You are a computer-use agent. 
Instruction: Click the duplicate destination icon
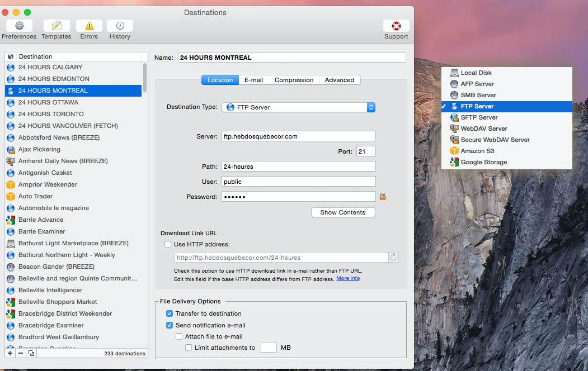pos(31,353)
